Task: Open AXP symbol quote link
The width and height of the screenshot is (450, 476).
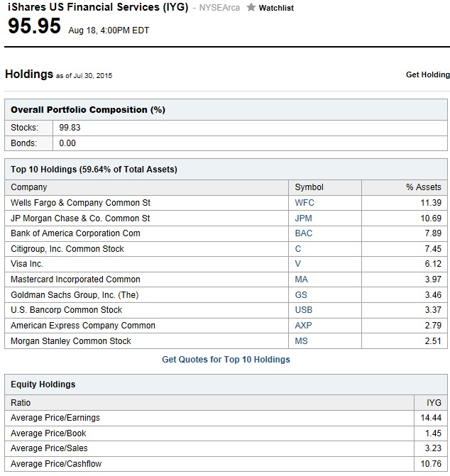Action: [303, 326]
